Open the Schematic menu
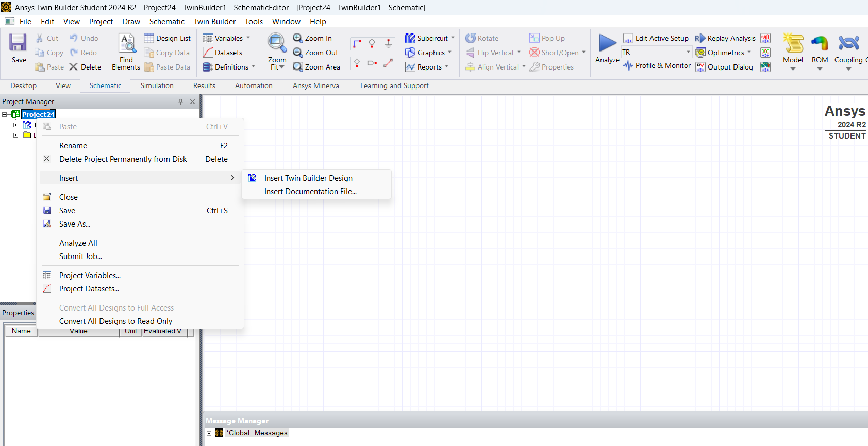The width and height of the screenshot is (868, 446). (166, 22)
